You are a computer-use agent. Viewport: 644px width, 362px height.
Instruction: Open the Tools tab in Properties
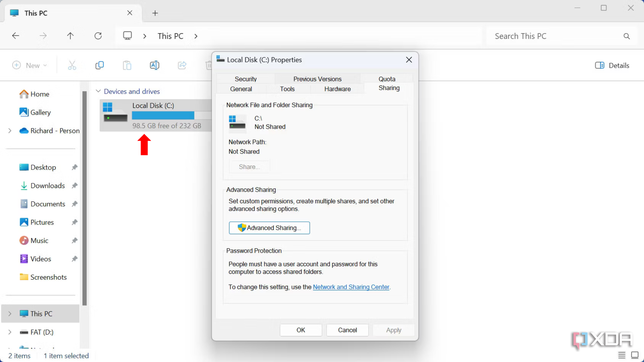(287, 89)
